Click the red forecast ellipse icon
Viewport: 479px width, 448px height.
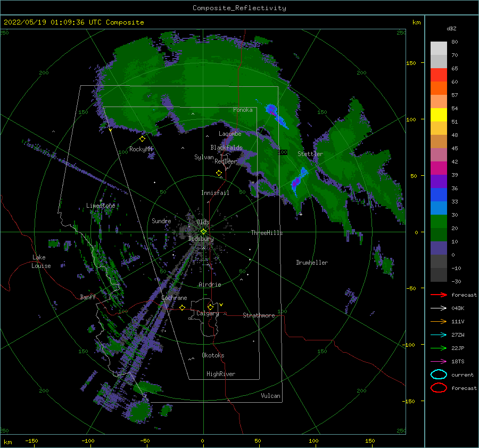coord(439,388)
